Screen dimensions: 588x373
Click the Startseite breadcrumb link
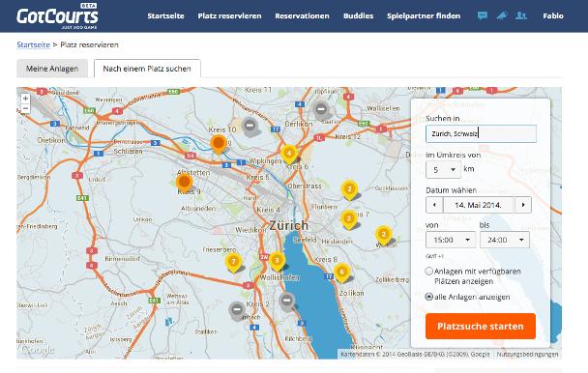pyautogui.click(x=34, y=44)
